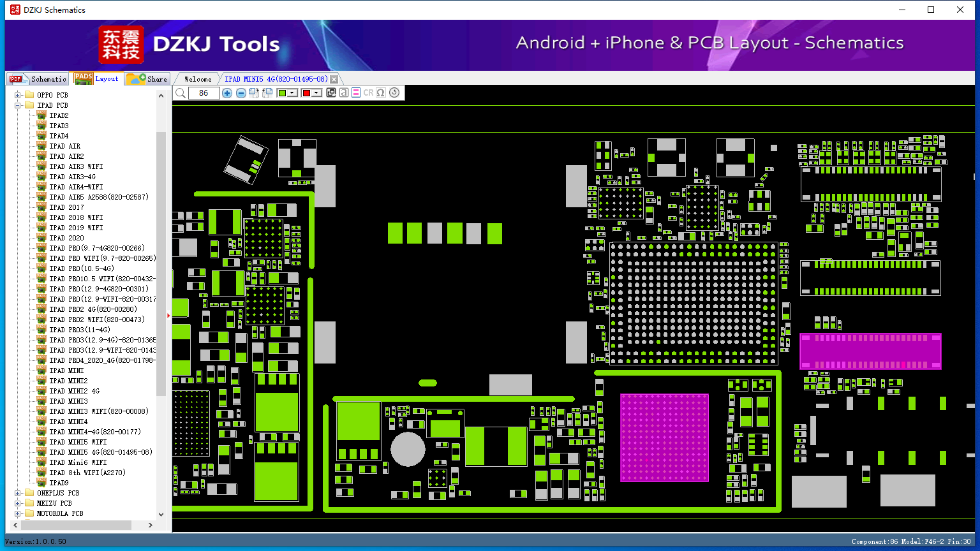Expand the ONEPLUS PCB folder

(18, 493)
